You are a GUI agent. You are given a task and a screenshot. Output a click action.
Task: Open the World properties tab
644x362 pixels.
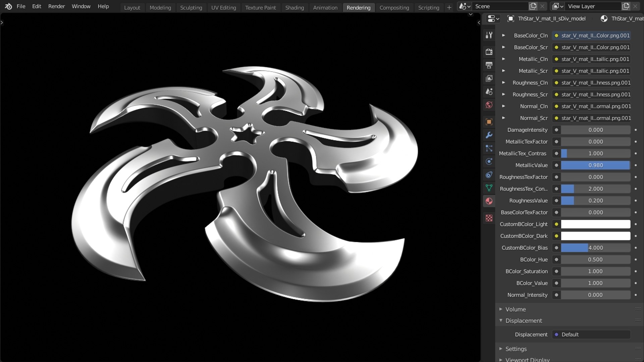[x=489, y=105]
